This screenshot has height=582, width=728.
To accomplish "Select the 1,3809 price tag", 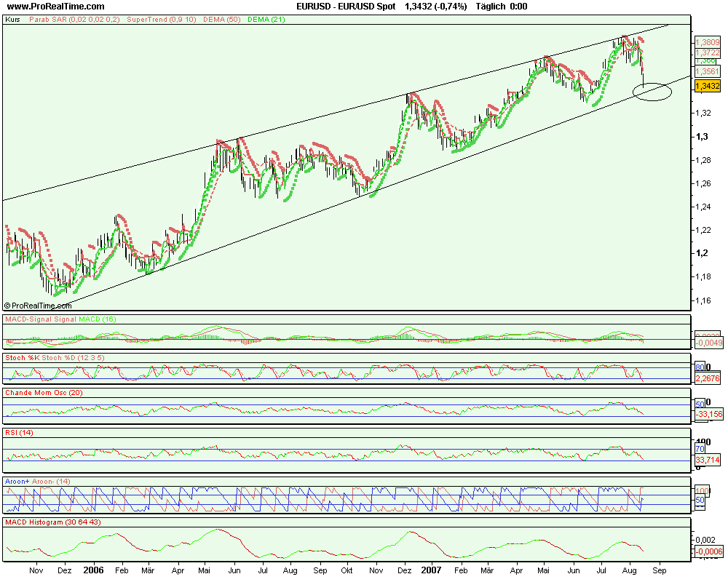I will coord(707,42).
